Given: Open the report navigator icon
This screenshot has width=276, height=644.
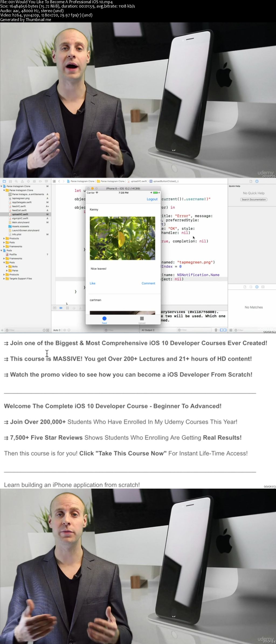Looking at the screenshot, I should 46,181.
